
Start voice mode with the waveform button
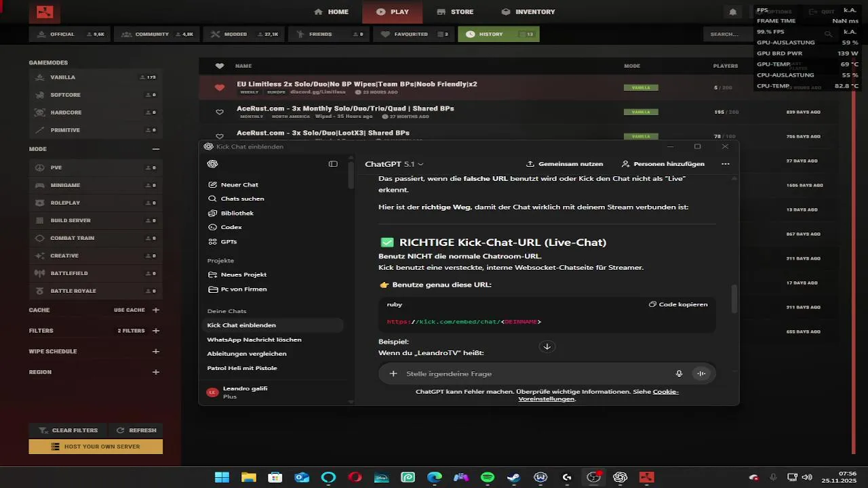click(701, 373)
